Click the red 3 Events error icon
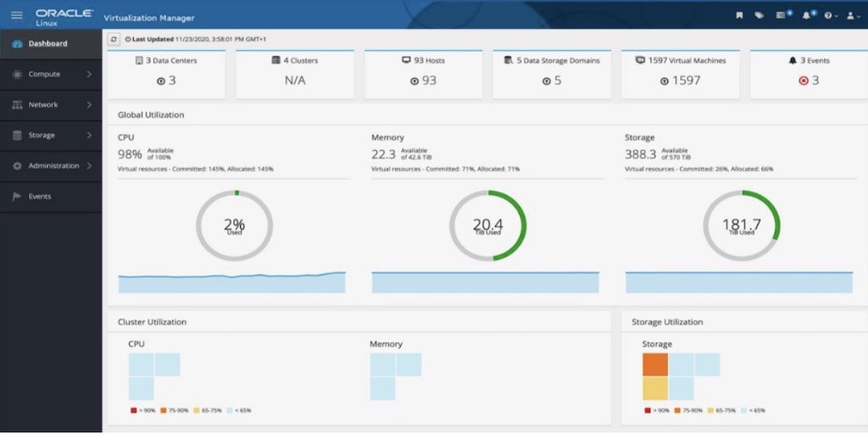Image resolution: width=868 pixels, height=434 pixels. pos(802,81)
